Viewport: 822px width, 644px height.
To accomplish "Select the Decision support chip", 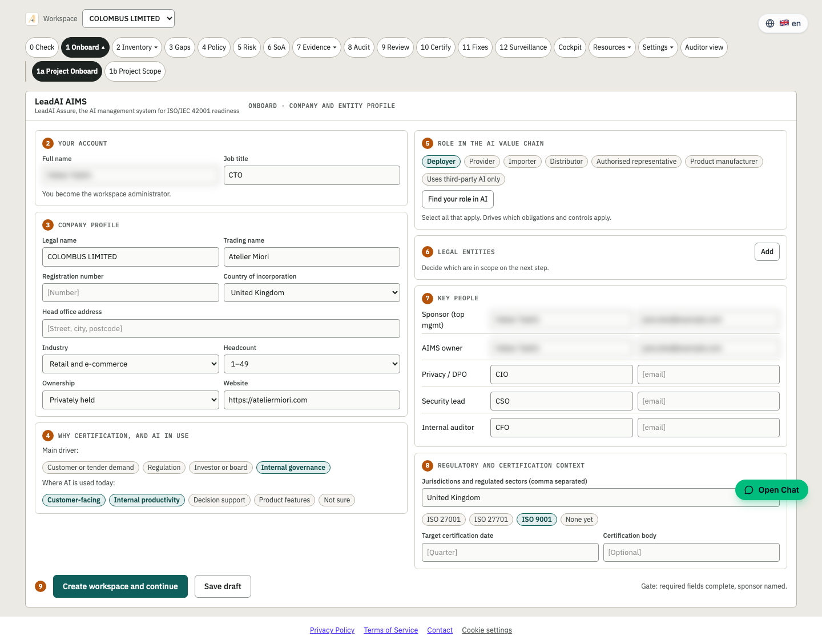I will click(219, 500).
